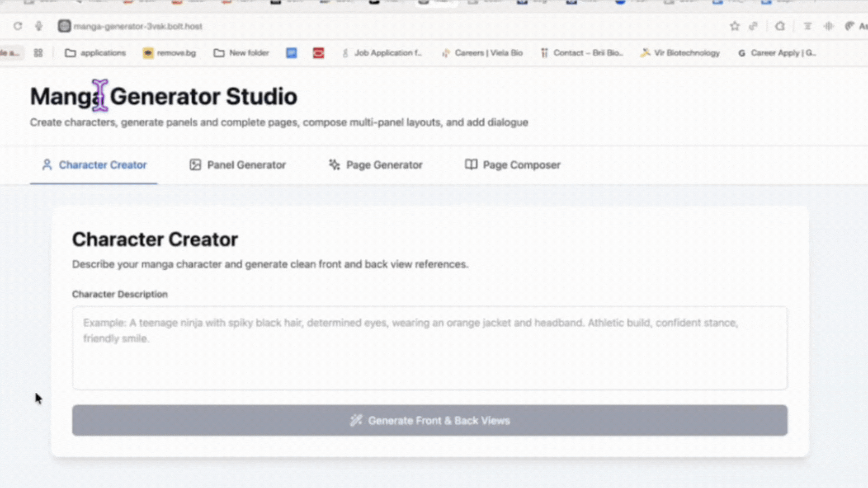Click the Character Creator tab person icon
The height and width of the screenshot is (488, 868).
pyautogui.click(x=47, y=165)
